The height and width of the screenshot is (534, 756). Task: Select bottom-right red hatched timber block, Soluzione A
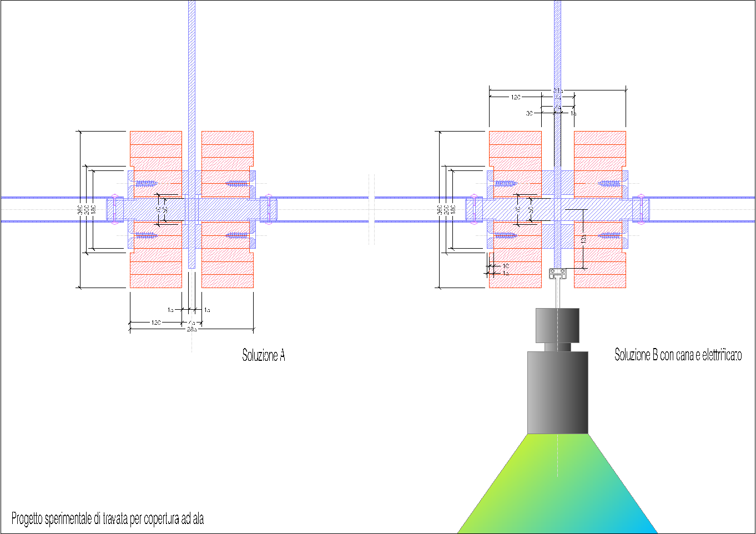click(x=228, y=269)
